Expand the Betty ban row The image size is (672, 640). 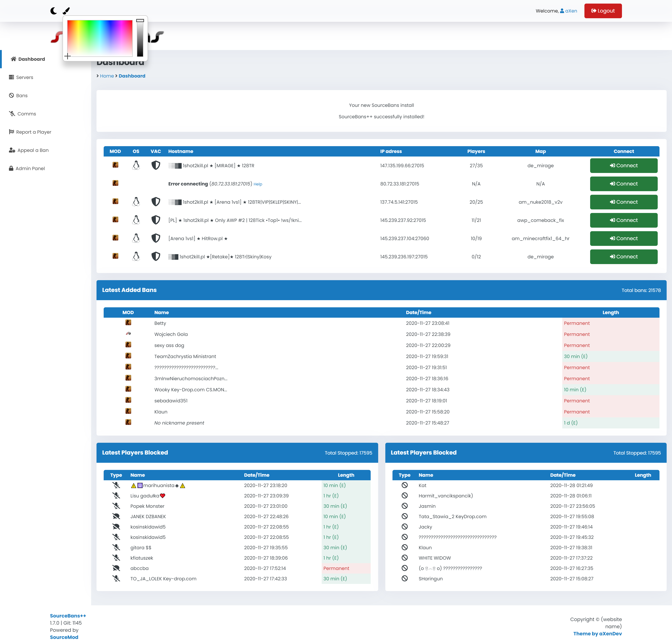point(160,323)
